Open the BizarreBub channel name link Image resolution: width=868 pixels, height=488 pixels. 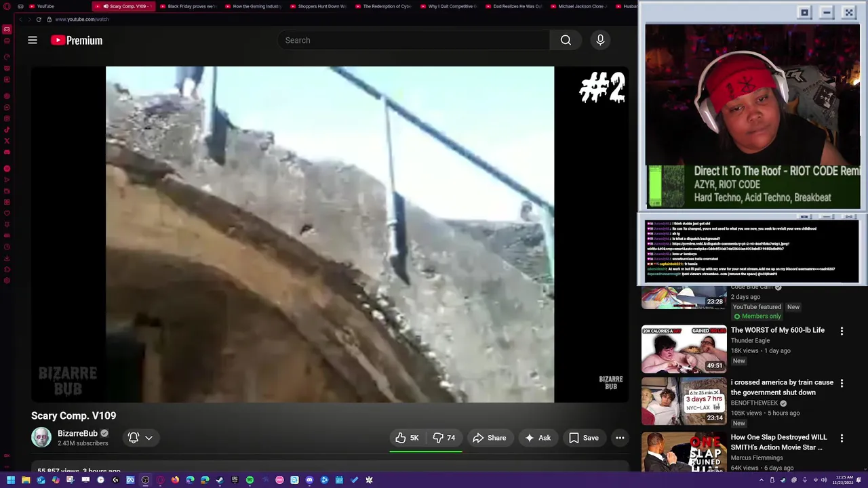[77, 433]
